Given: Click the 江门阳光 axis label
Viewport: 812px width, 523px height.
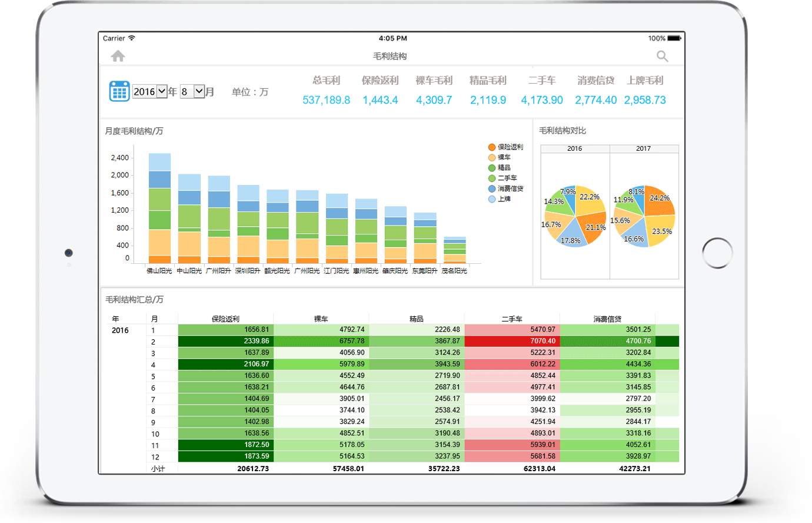Looking at the screenshot, I should click(x=337, y=271).
